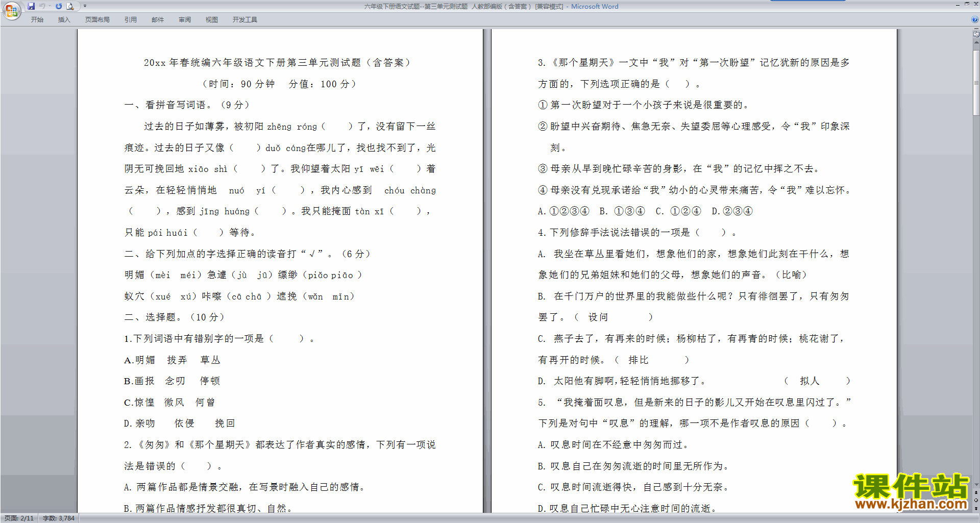Click question 1.下列词语中有错别字的一项是

(x=219, y=339)
